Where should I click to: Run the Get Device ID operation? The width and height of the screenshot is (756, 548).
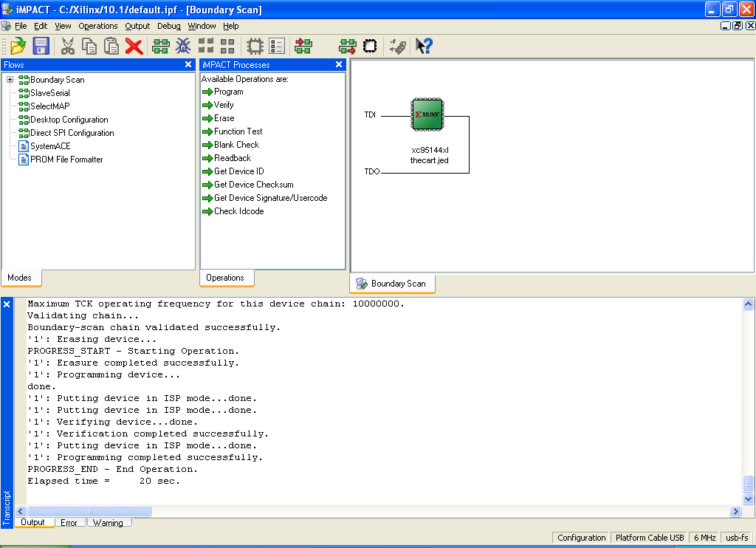[238, 171]
